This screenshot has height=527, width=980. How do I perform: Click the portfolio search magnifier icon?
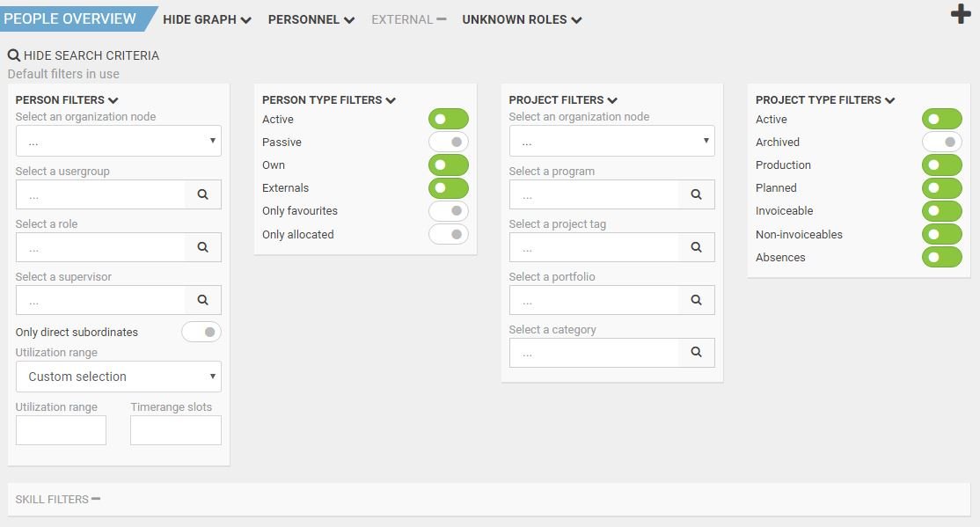coord(696,300)
